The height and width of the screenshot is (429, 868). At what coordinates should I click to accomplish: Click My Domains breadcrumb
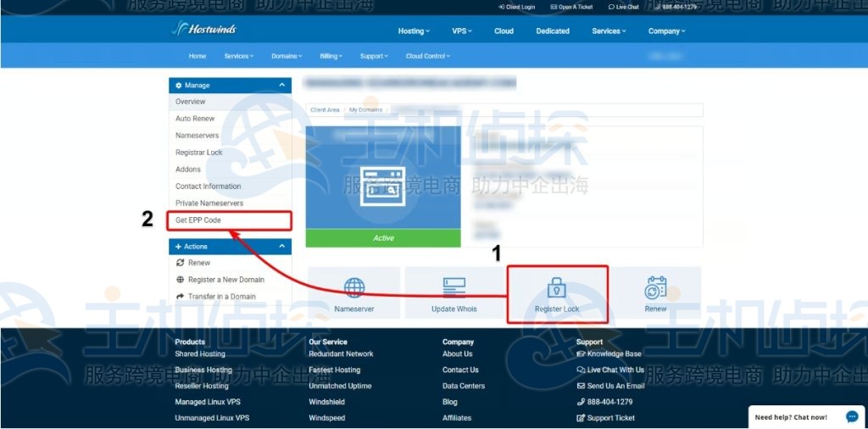pyautogui.click(x=365, y=110)
